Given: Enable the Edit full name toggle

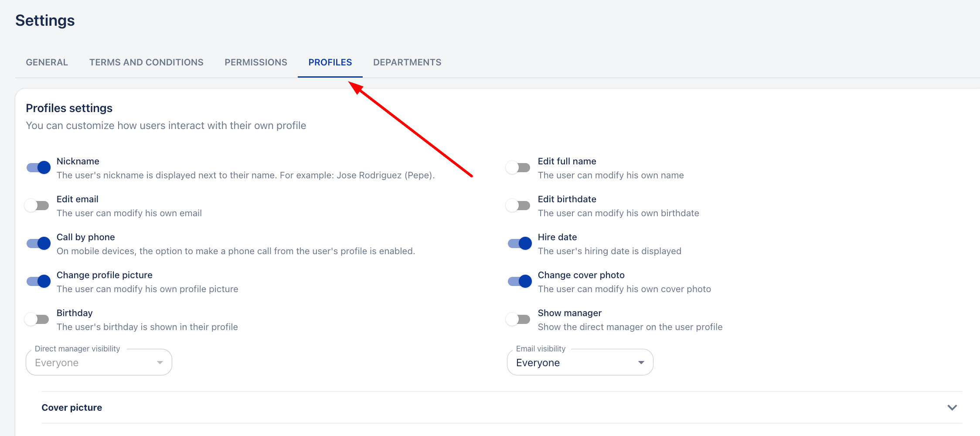Looking at the screenshot, I should tap(518, 167).
